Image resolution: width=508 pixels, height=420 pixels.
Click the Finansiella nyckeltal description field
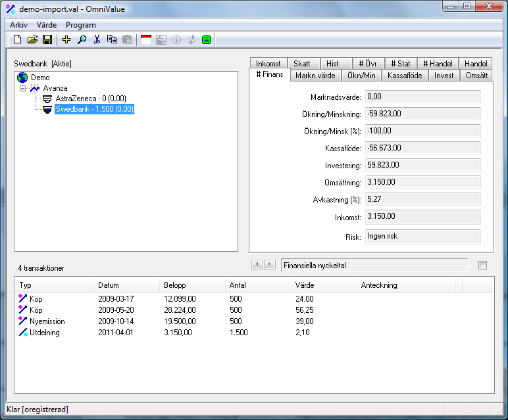pyautogui.click(x=374, y=266)
